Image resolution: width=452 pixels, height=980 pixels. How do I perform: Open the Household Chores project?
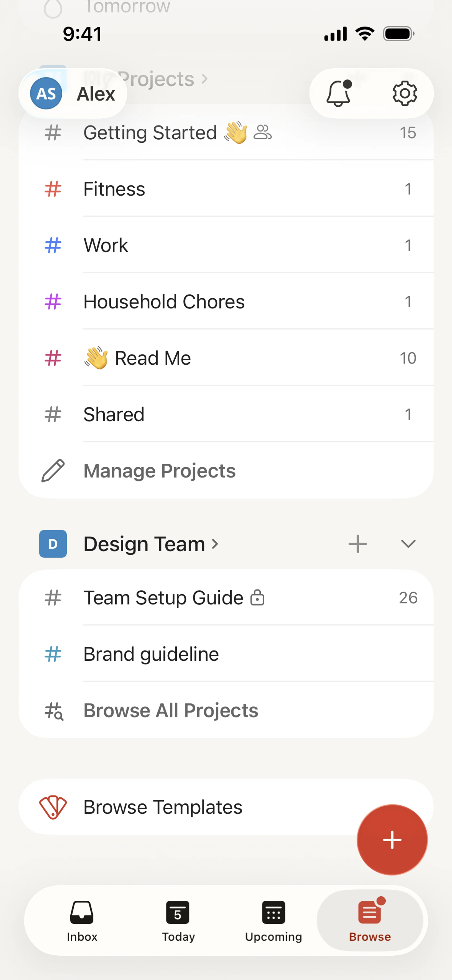[164, 302]
